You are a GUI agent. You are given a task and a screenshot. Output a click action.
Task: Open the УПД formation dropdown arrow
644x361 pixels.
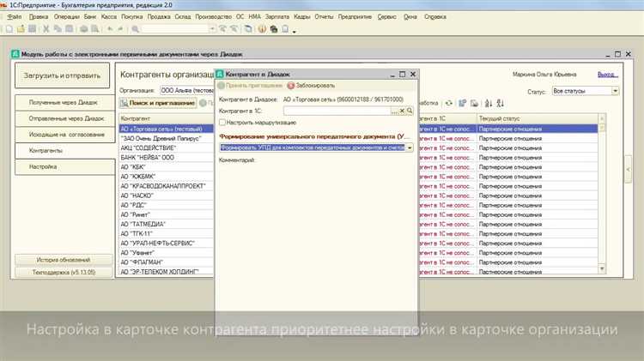(410, 147)
